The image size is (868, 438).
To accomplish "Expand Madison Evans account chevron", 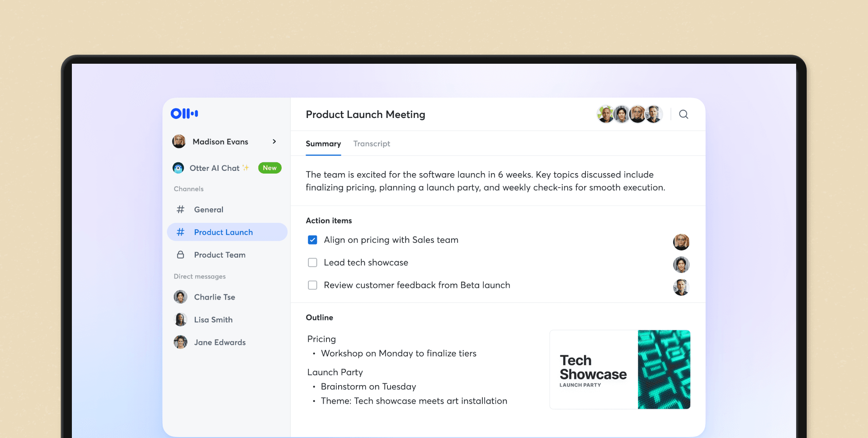I will click(x=274, y=141).
